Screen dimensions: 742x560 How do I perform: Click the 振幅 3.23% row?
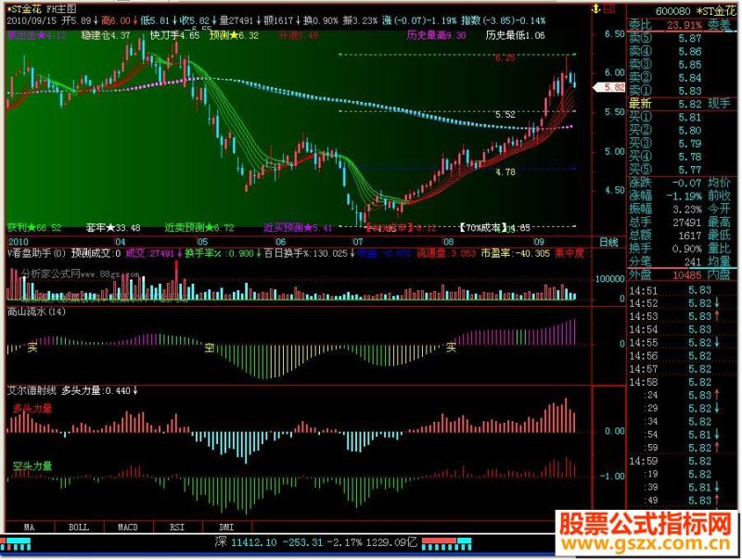coord(684,209)
